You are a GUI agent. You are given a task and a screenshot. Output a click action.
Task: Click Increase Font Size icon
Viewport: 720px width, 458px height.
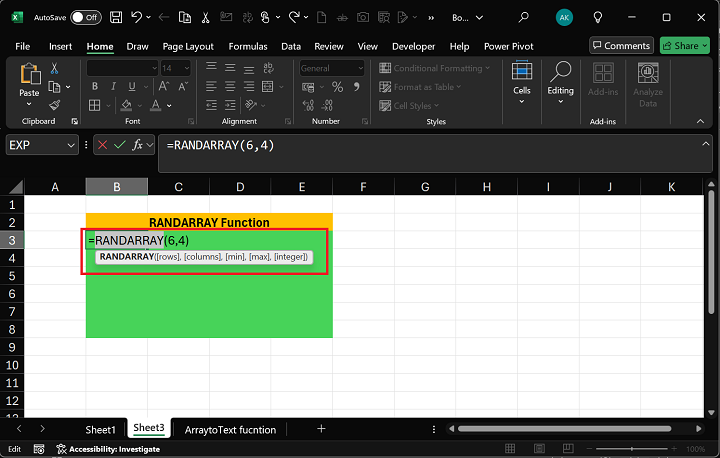pyautogui.click(x=163, y=86)
